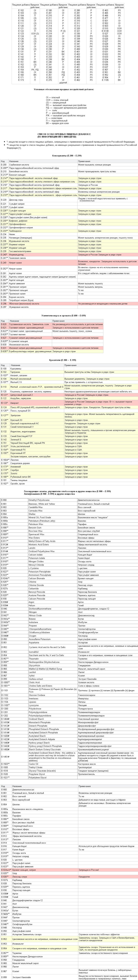Select the "E 513E" additive code
138x980 pixels.
click(x=105, y=31)
